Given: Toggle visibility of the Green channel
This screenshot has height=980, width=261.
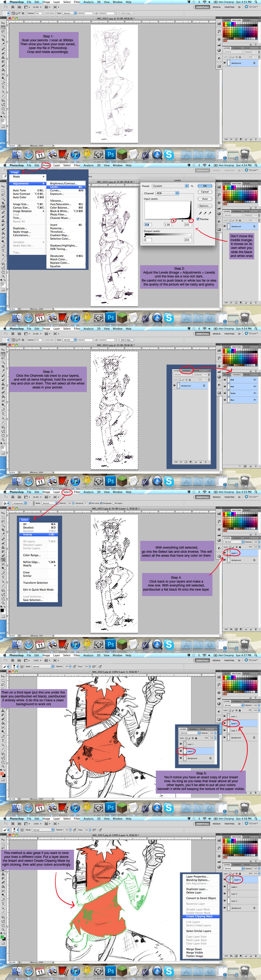Looking at the screenshot, I should (x=224, y=393).
